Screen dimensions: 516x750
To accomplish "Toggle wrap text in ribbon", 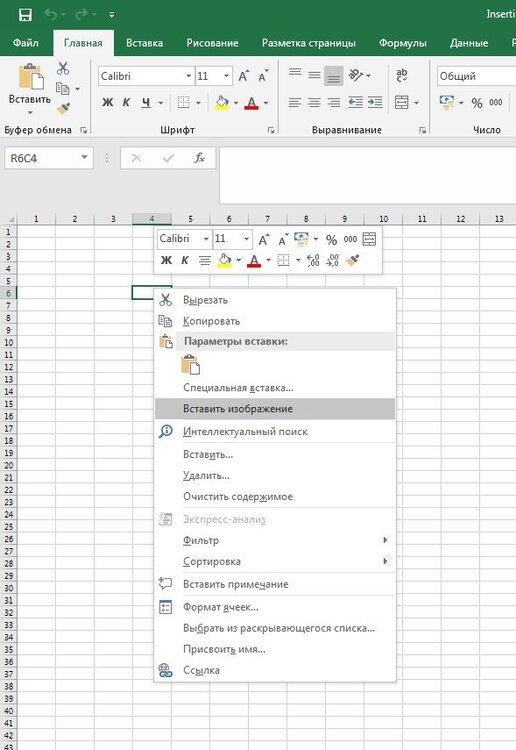I will pyautogui.click(x=402, y=75).
